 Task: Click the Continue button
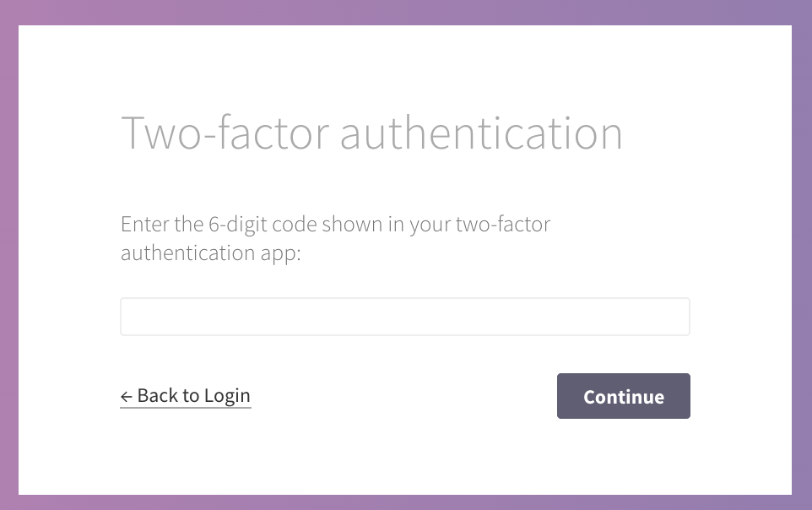coord(624,396)
